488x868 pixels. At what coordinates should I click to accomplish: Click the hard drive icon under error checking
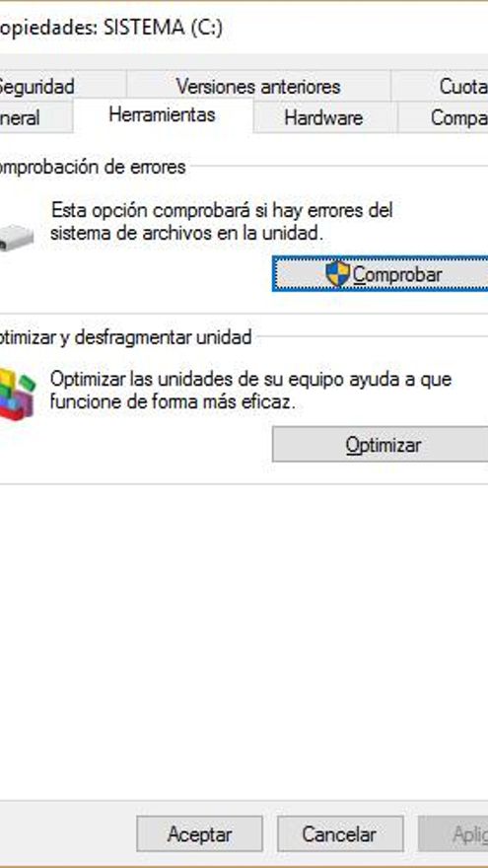tap(17, 237)
